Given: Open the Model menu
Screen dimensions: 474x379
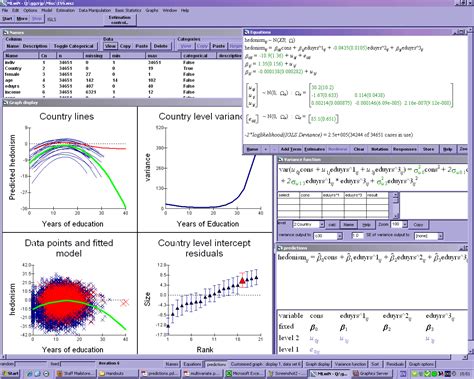Looking at the screenshot, I should coord(46,10).
